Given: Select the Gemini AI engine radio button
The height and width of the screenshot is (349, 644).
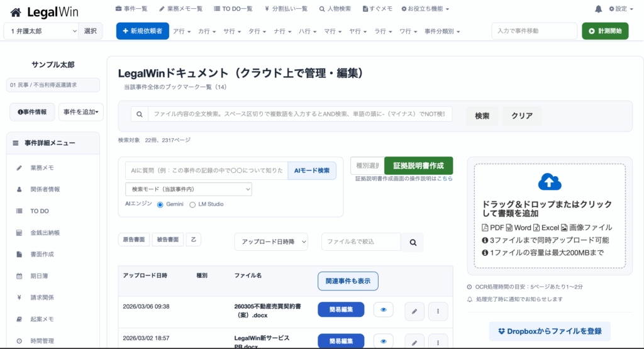Looking at the screenshot, I should click(x=160, y=204).
